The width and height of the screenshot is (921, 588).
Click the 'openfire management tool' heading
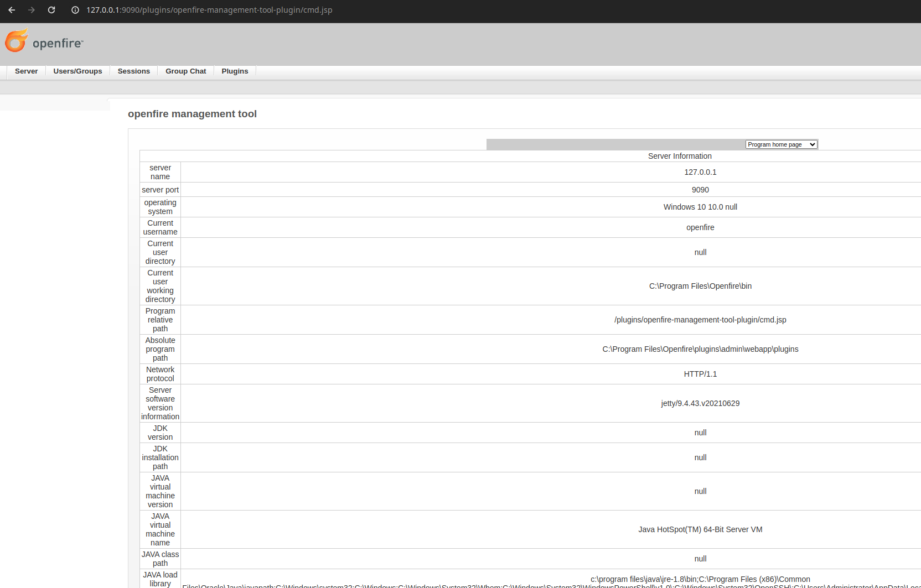192,114
